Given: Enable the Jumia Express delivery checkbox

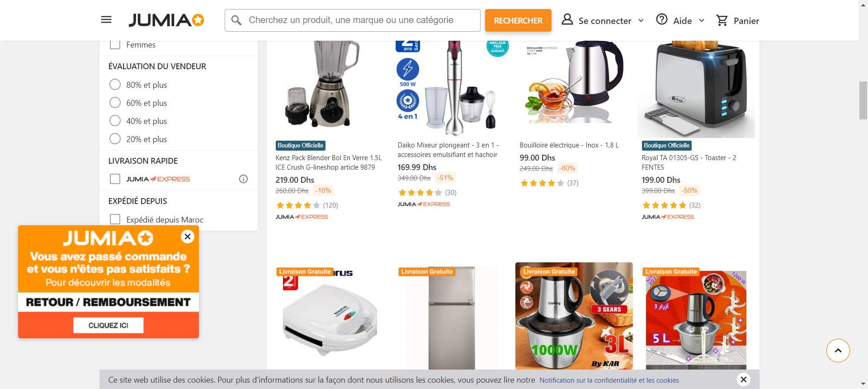Looking at the screenshot, I should (115, 179).
